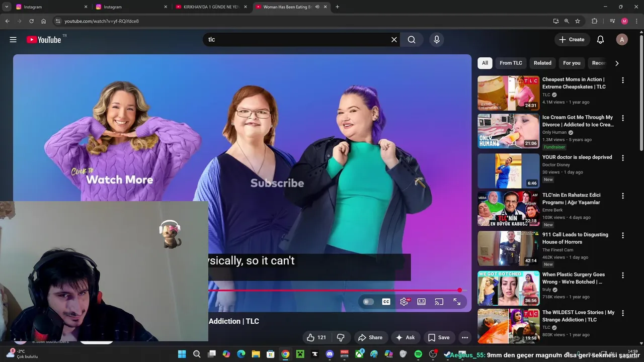This screenshot has height=362, width=644.
Task: Select the For you chip
Action: [x=572, y=63]
